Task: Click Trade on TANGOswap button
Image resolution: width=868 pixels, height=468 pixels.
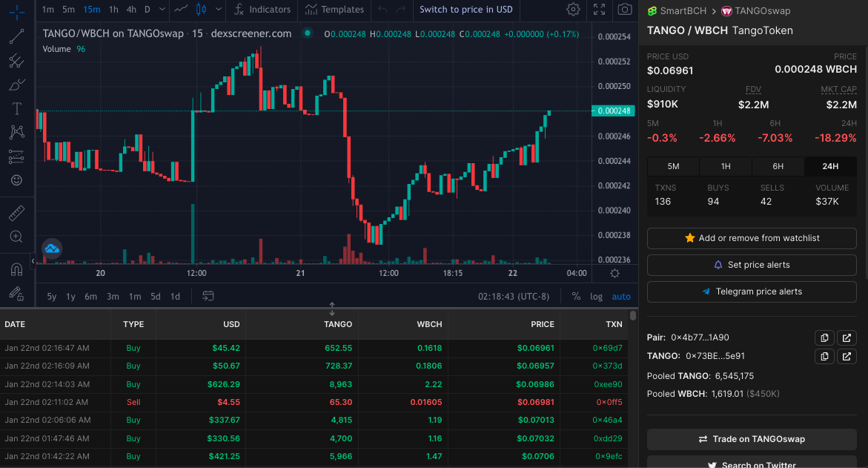Action: (752, 439)
